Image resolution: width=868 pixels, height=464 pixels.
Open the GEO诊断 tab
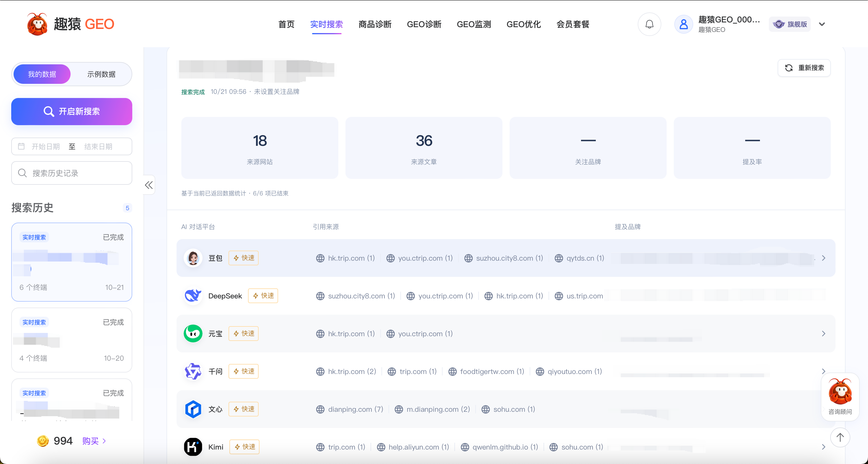point(424,24)
